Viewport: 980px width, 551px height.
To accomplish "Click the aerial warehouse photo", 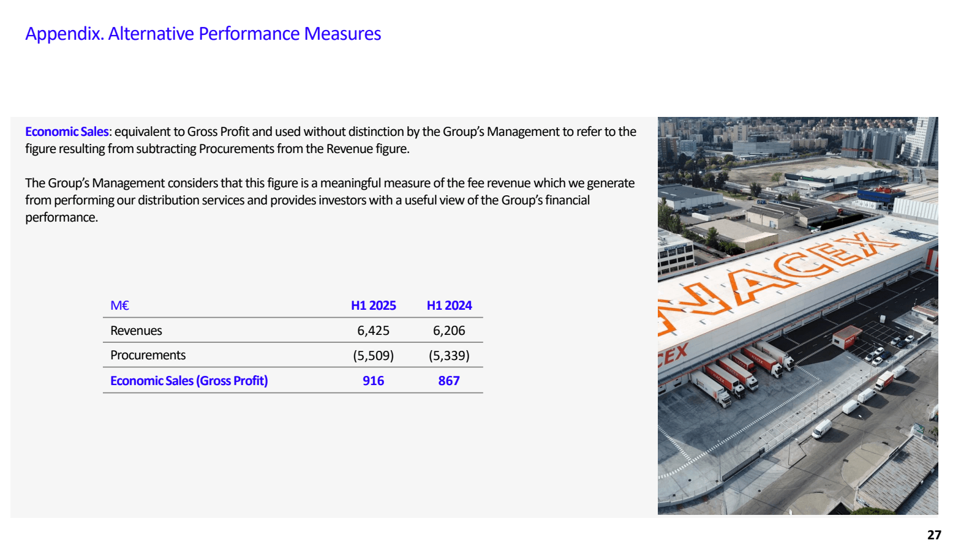I will (797, 316).
